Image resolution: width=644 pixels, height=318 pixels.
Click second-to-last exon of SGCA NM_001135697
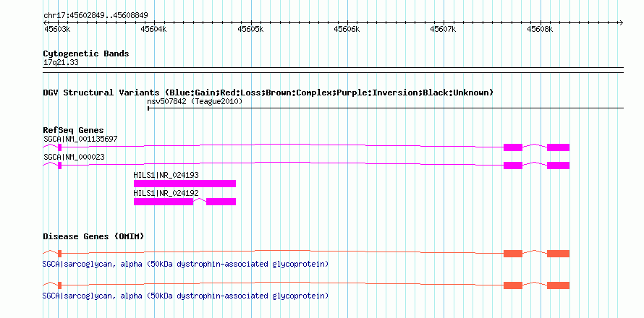513,147
